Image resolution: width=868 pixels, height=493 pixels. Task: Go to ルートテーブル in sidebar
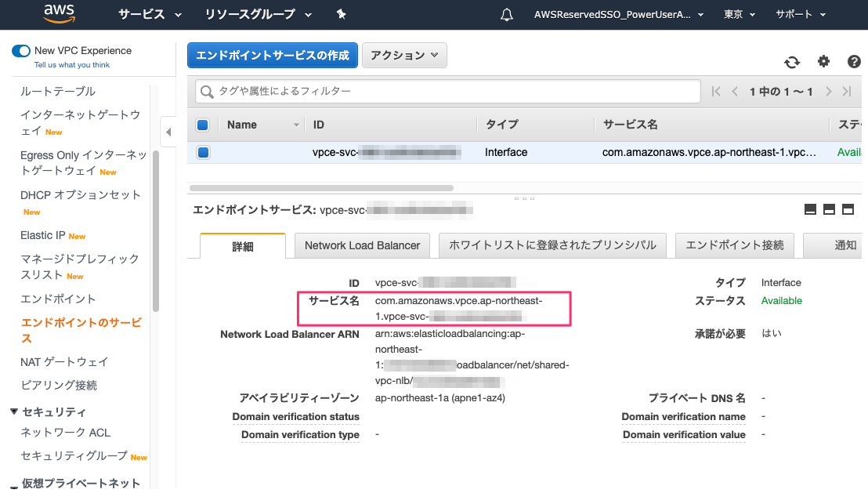point(57,92)
